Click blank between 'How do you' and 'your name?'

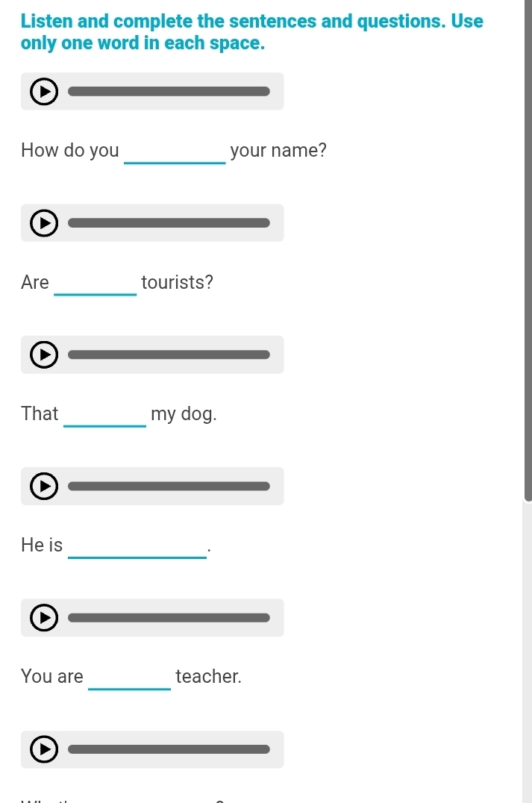[x=175, y=152]
